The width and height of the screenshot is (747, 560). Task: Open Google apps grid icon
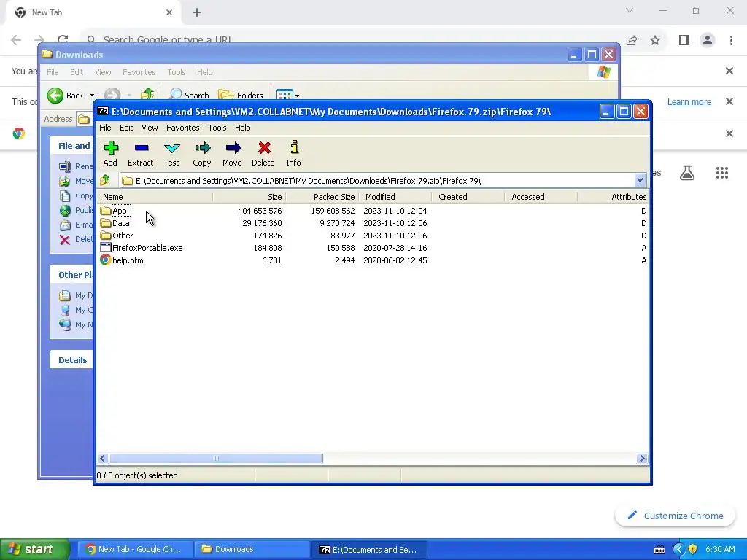point(722,173)
